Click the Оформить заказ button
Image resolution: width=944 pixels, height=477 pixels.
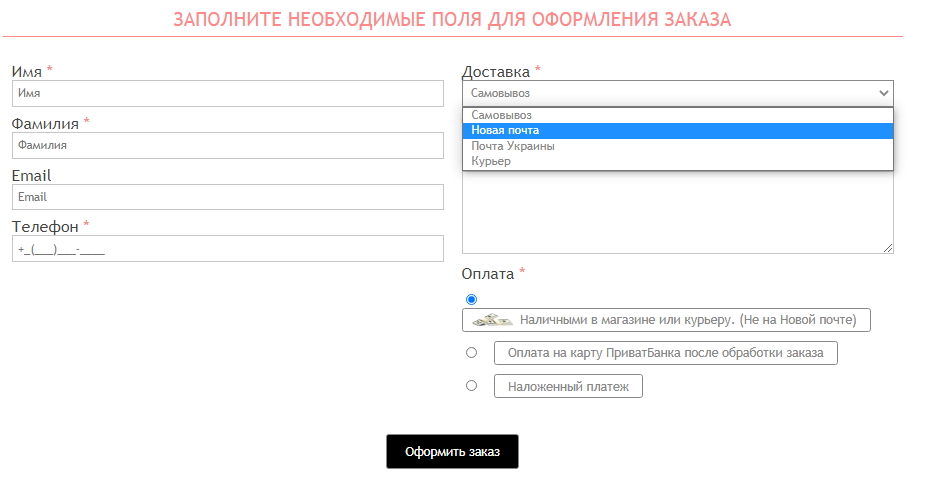(x=452, y=452)
